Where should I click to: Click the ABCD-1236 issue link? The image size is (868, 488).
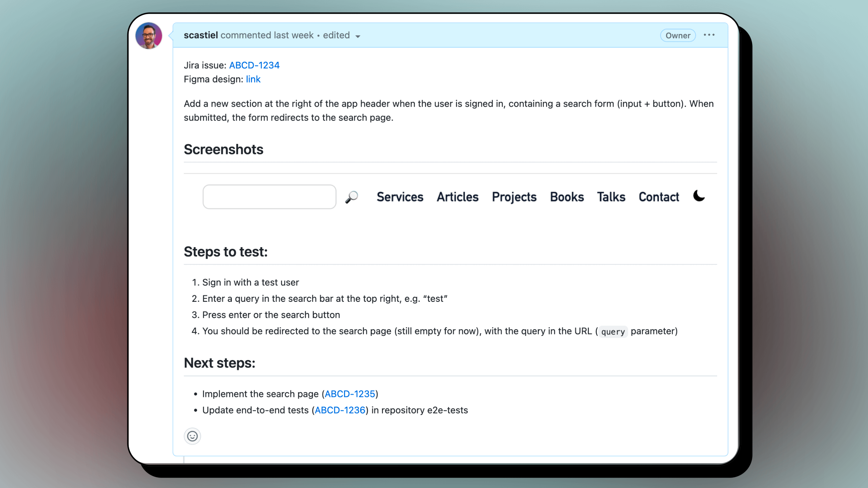point(340,410)
